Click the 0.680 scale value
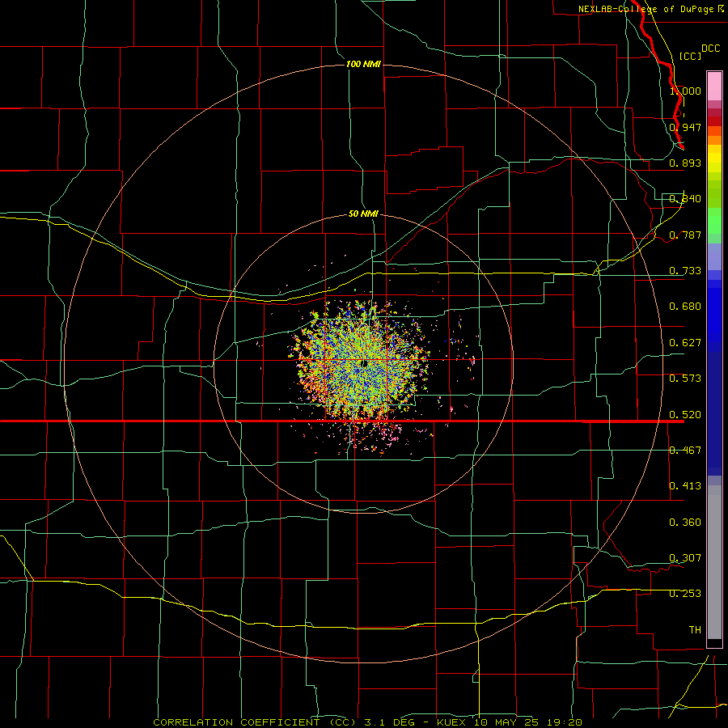 (685, 307)
